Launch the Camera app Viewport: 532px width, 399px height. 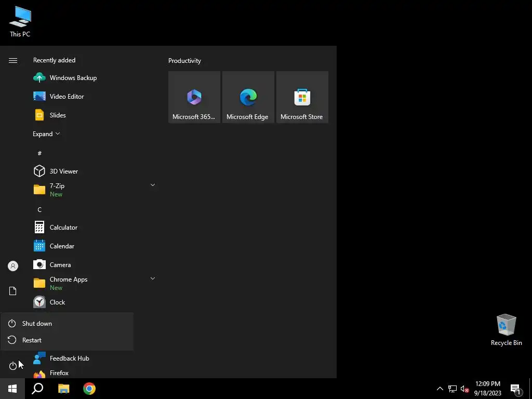point(95,264)
